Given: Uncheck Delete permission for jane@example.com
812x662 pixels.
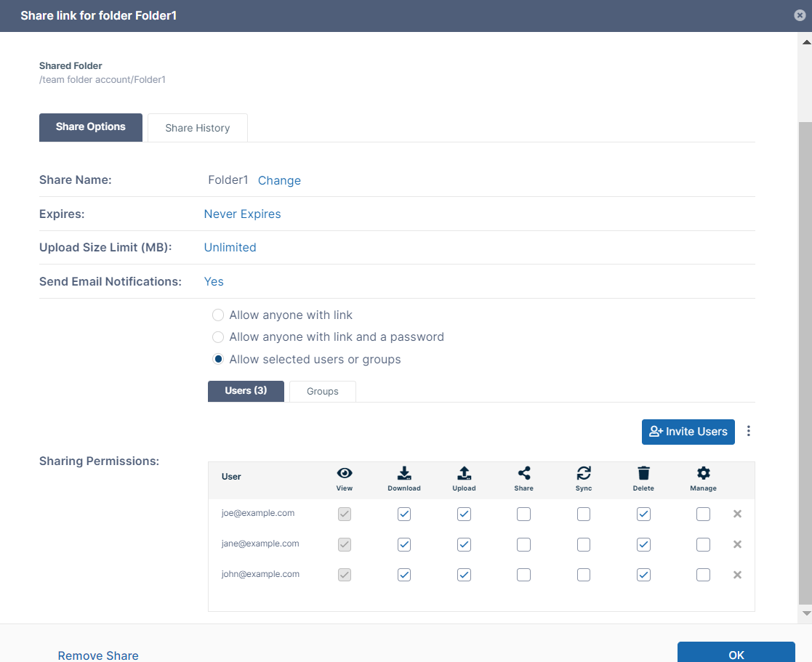Looking at the screenshot, I should 643,544.
